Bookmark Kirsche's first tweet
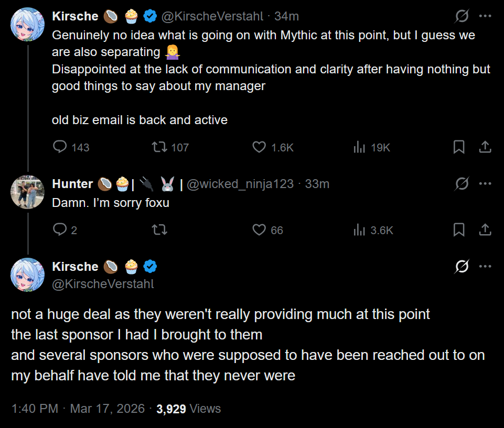Image resolution: width=504 pixels, height=428 pixels. pyautogui.click(x=459, y=147)
